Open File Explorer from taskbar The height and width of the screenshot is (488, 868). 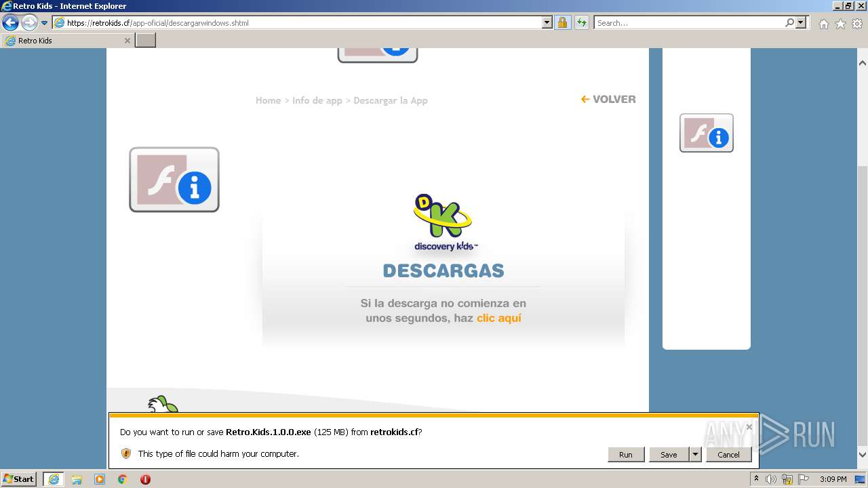77,479
